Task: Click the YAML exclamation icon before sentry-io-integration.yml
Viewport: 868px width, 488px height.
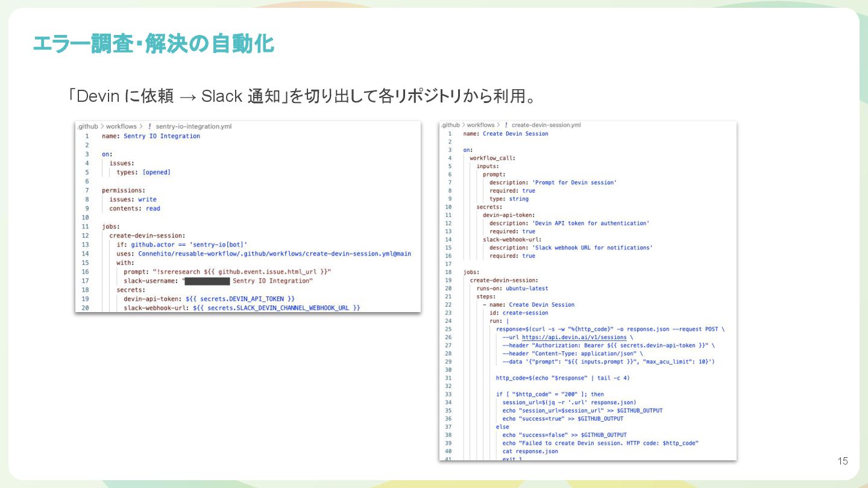Action: pyautogui.click(x=149, y=127)
